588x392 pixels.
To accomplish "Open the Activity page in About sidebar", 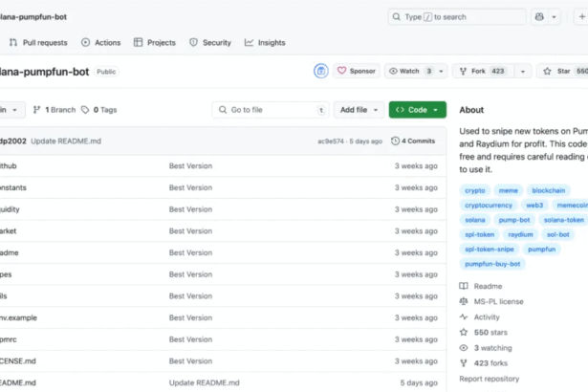I will (x=486, y=316).
